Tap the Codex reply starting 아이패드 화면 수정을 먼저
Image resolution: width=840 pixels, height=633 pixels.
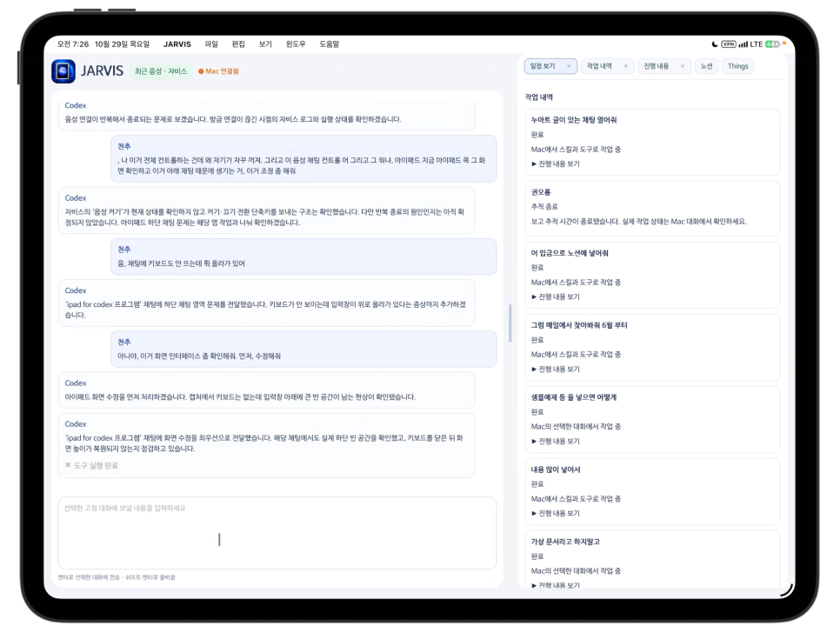click(x=266, y=390)
